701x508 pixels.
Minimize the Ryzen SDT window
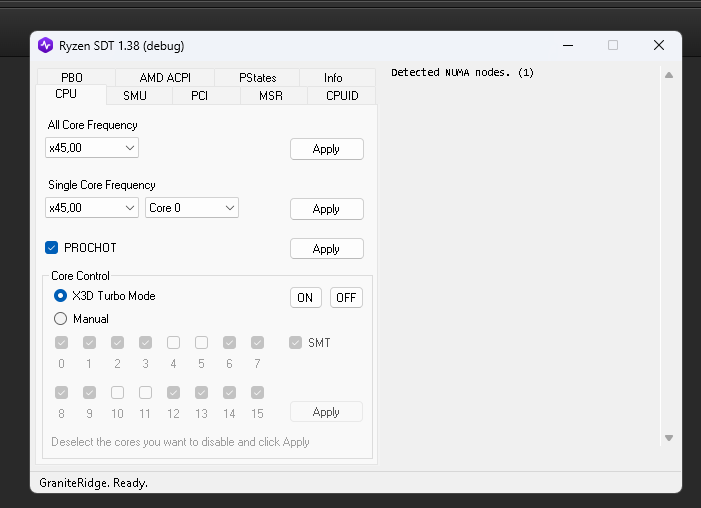point(567,45)
